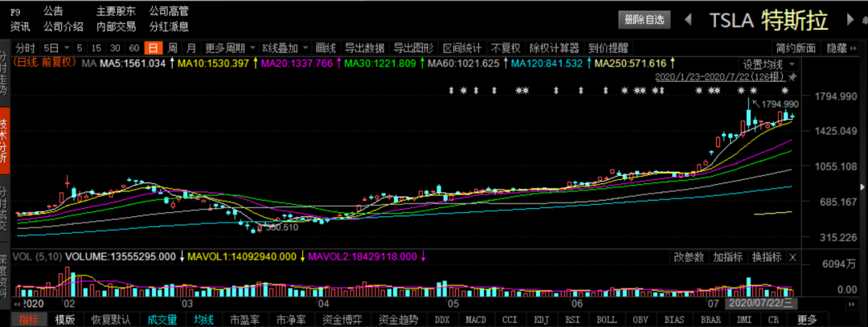Click the arrow pointing at 1794.990 high
Screen dimensions: 868x327
pyautogui.click(x=755, y=102)
